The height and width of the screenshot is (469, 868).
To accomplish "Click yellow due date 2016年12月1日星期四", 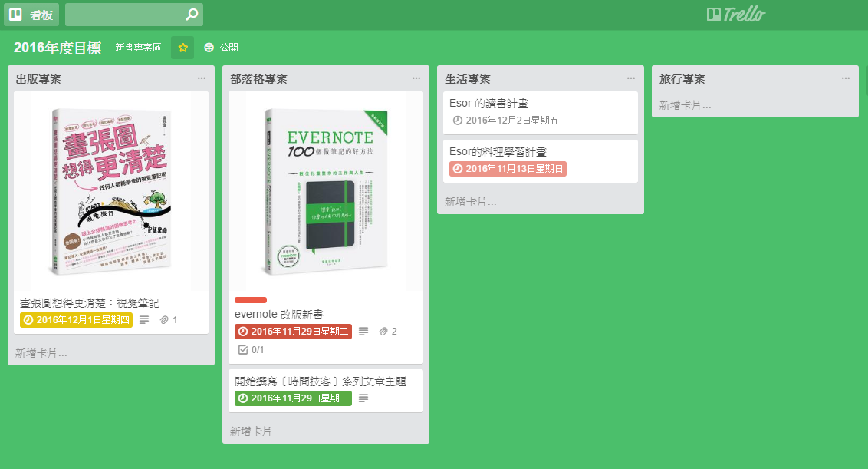I will pos(77,320).
